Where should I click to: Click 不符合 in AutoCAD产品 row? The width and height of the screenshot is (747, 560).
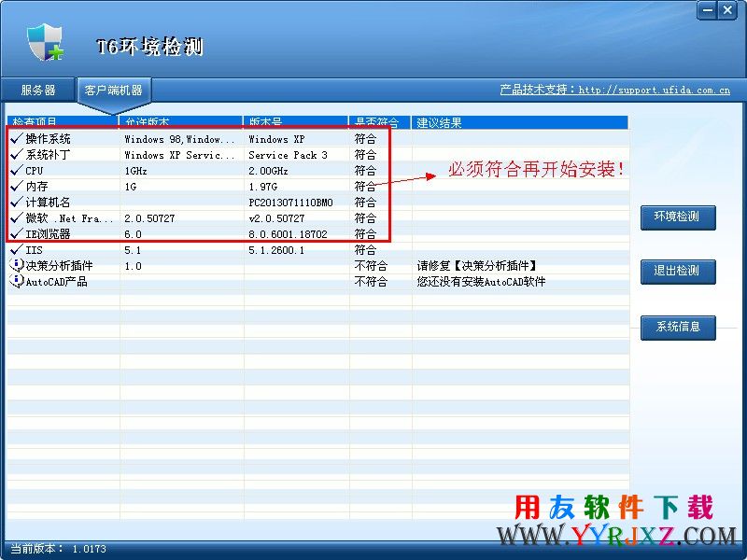[x=371, y=282]
